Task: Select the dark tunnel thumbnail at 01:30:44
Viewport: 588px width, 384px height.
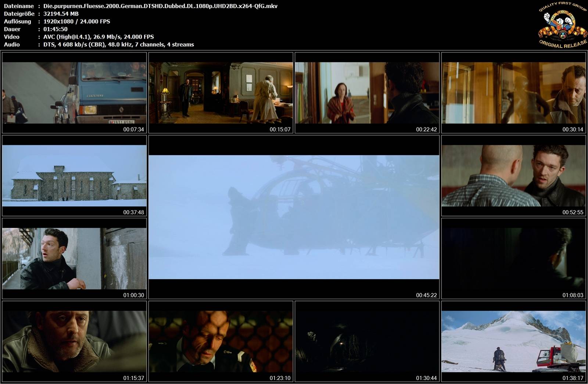Action: click(367, 341)
